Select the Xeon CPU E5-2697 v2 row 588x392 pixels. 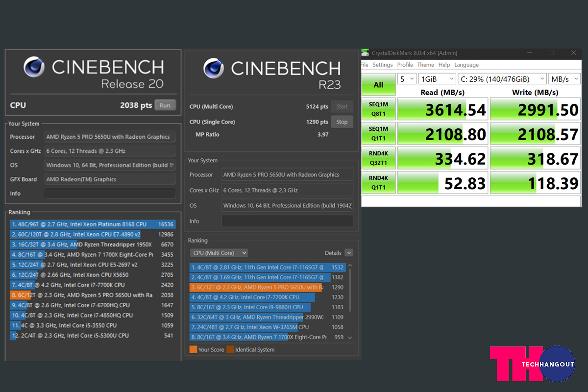click(92, 265)
